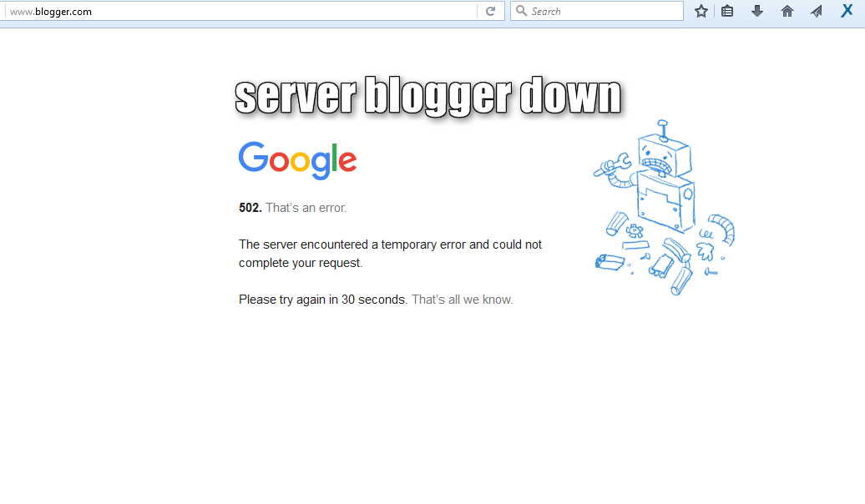Click the blue X toolbar icon
Image resolution: width=865 pixels, height=504 pixels.
click(847, 11)
